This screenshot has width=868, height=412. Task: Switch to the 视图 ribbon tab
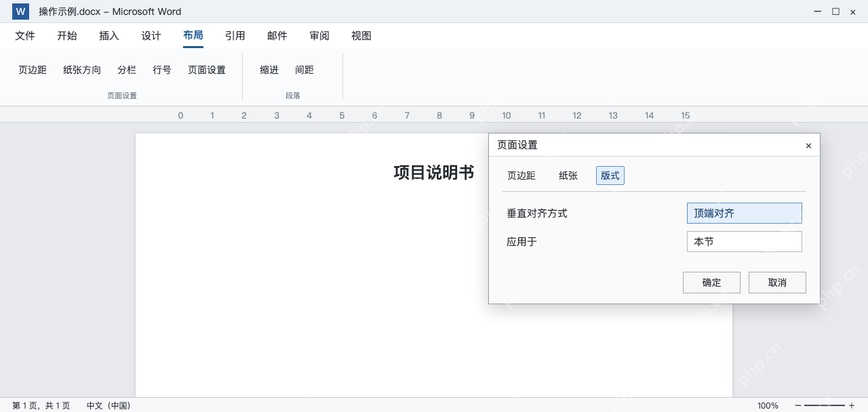(361, 36)
